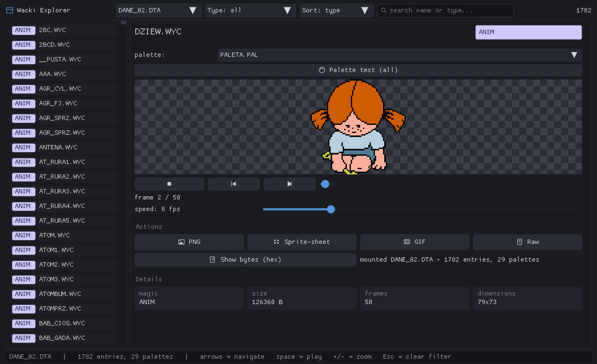Click the 1782 entry count at top right
Viewport: 597px width, 364px height.
click(584, 10)
